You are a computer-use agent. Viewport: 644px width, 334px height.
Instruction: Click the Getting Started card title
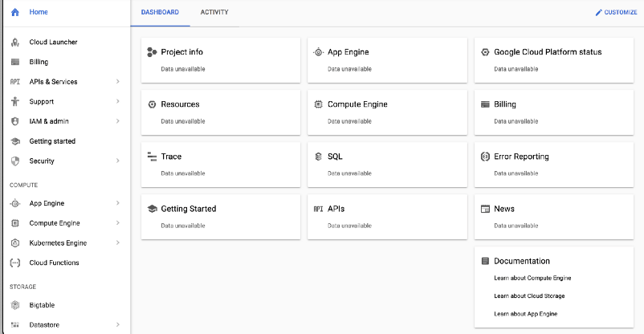189,209
